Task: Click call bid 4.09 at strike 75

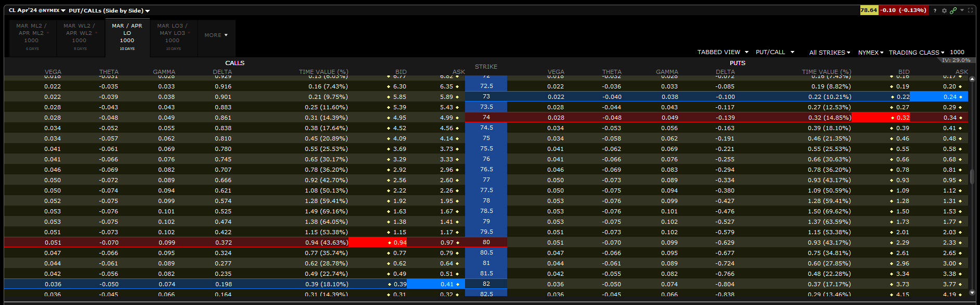Action: [x=399, y=138]
